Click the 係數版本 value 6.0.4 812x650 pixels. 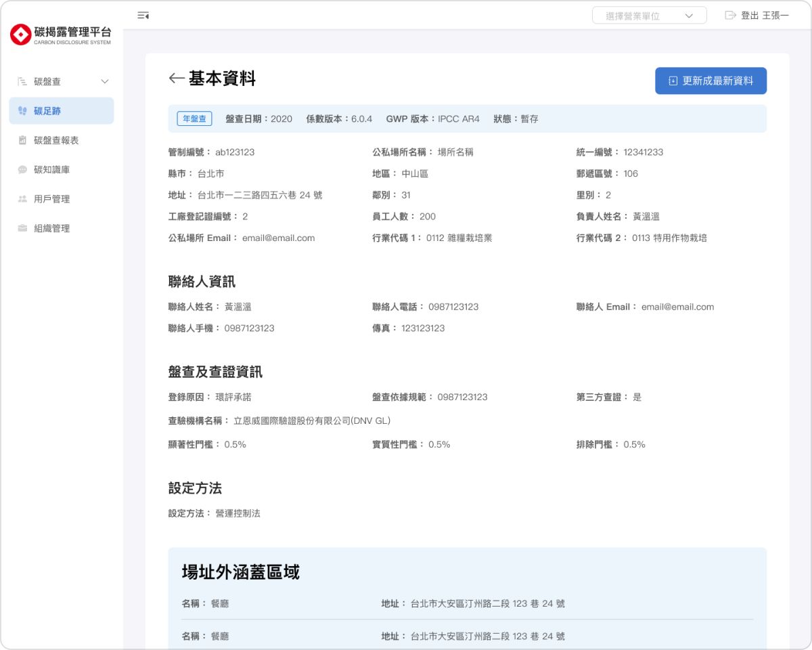pos(361,118)
